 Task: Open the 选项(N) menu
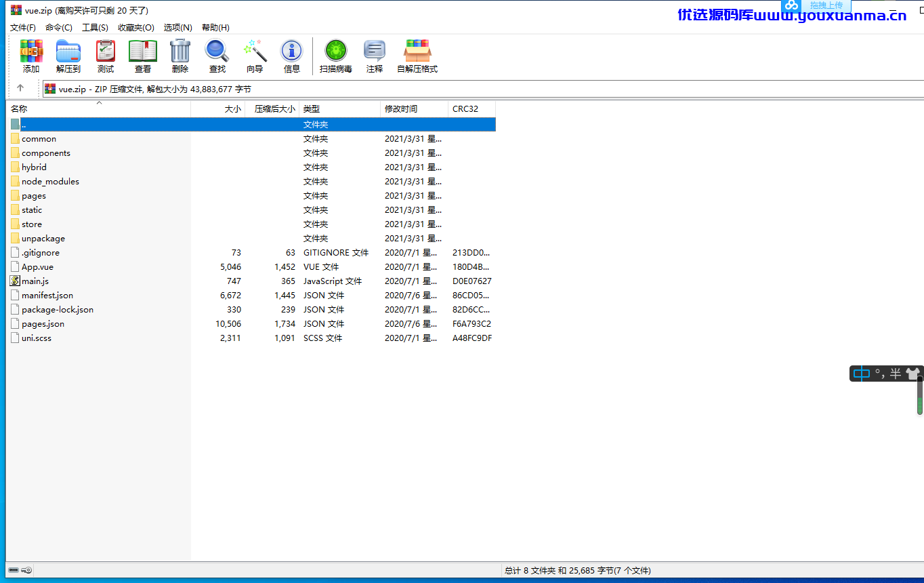177,28
